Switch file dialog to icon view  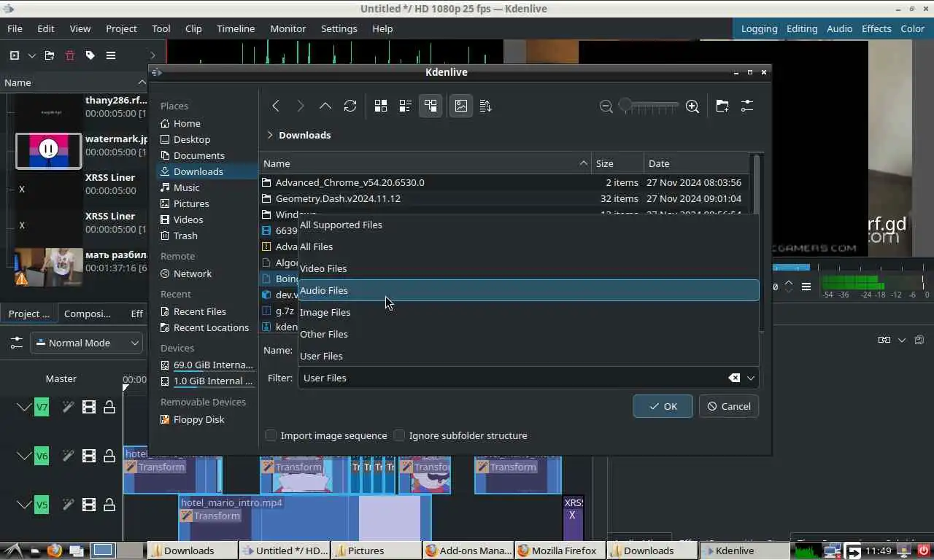pos(381,106)
